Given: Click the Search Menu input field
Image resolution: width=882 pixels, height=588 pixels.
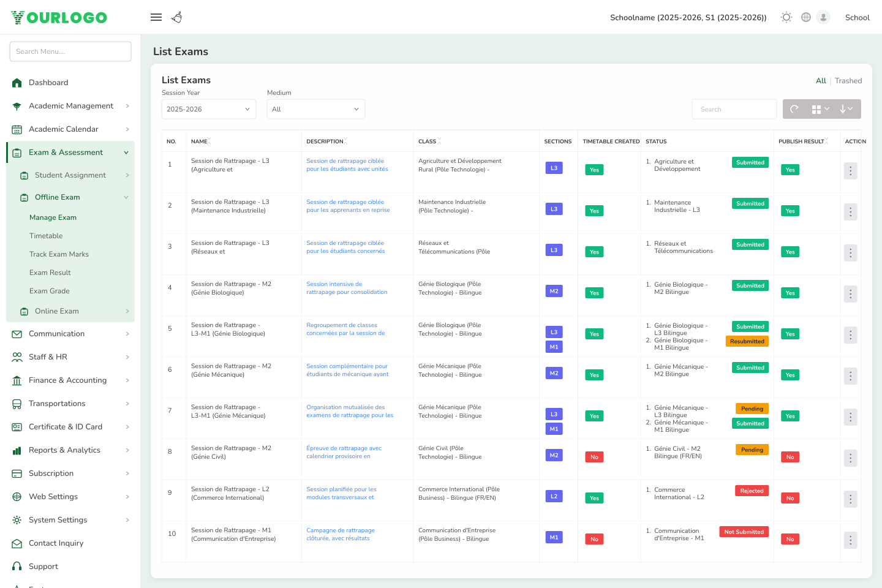Looking at the screenshot, I should click(70, 51).
